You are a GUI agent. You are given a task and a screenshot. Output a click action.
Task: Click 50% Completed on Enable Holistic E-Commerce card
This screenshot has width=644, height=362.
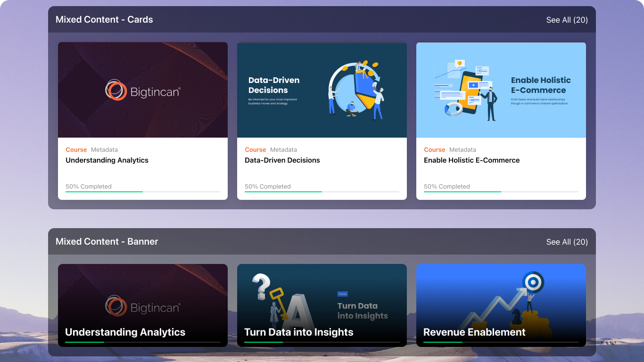[x=447, y=187]
